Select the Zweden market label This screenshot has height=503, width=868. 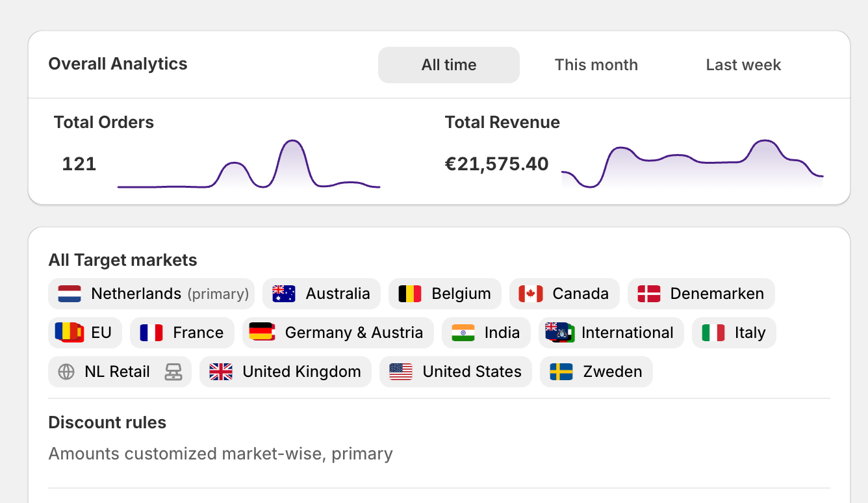[613, 372]
